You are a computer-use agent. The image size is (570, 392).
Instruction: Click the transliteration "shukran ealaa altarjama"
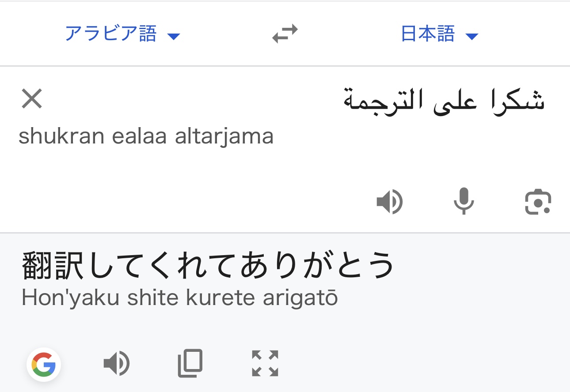[x=146, y=136]
